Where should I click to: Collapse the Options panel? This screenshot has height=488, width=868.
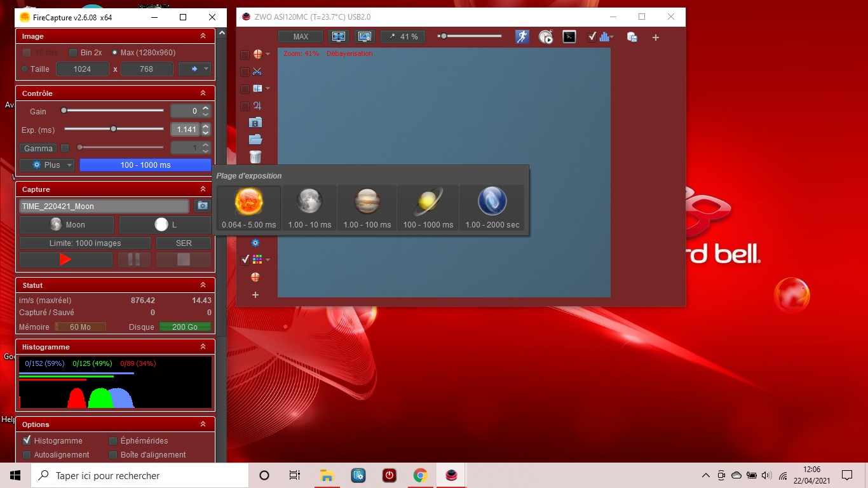(203, 424)
